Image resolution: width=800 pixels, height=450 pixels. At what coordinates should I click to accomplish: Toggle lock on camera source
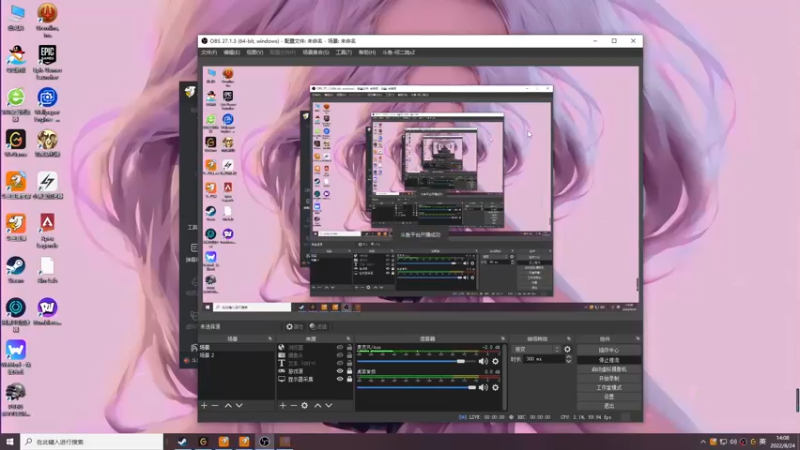coord(349,355)
